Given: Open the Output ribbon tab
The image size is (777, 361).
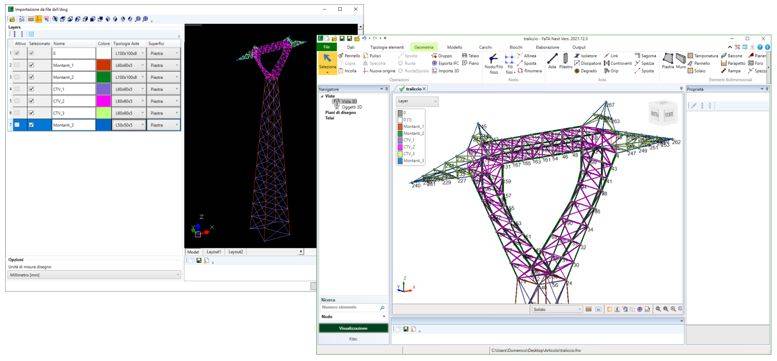Looking at the screenshot, I should 579,47.
